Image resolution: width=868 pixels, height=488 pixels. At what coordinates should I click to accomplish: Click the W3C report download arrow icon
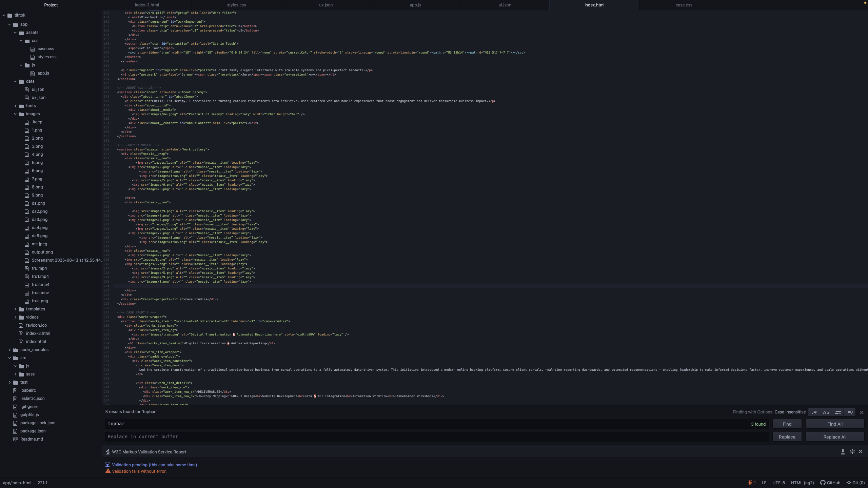843,452
